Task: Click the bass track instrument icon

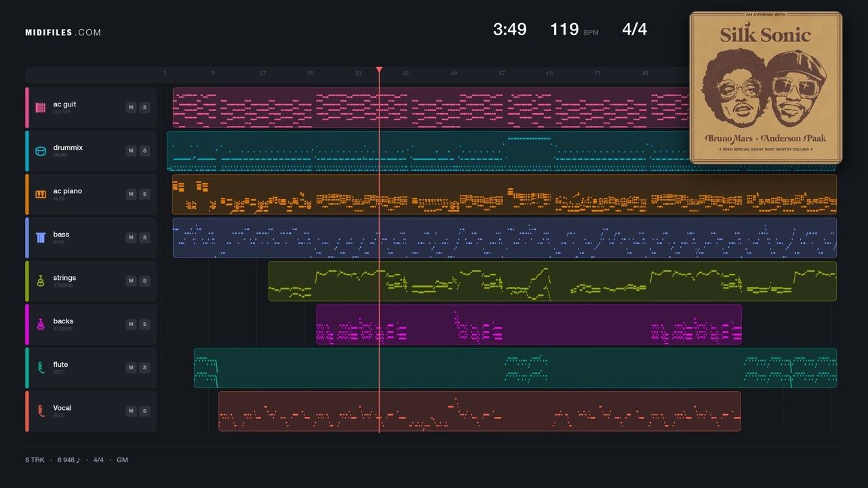Action: [x=41, y=237]
